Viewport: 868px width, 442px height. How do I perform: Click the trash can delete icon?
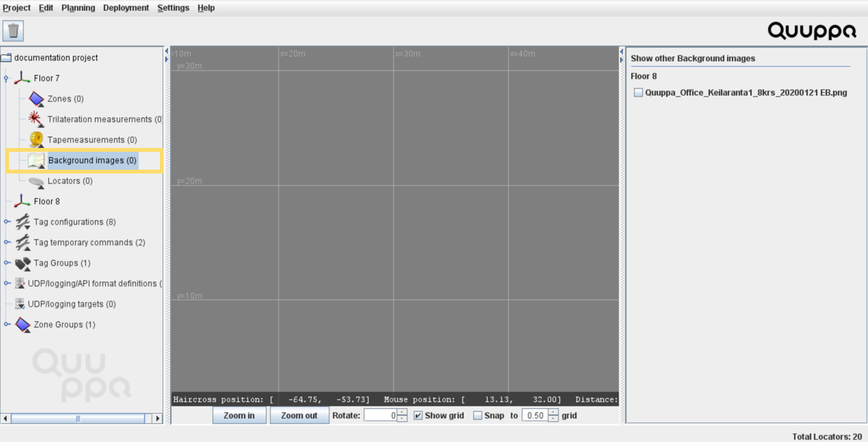click(x=13, y=31)
